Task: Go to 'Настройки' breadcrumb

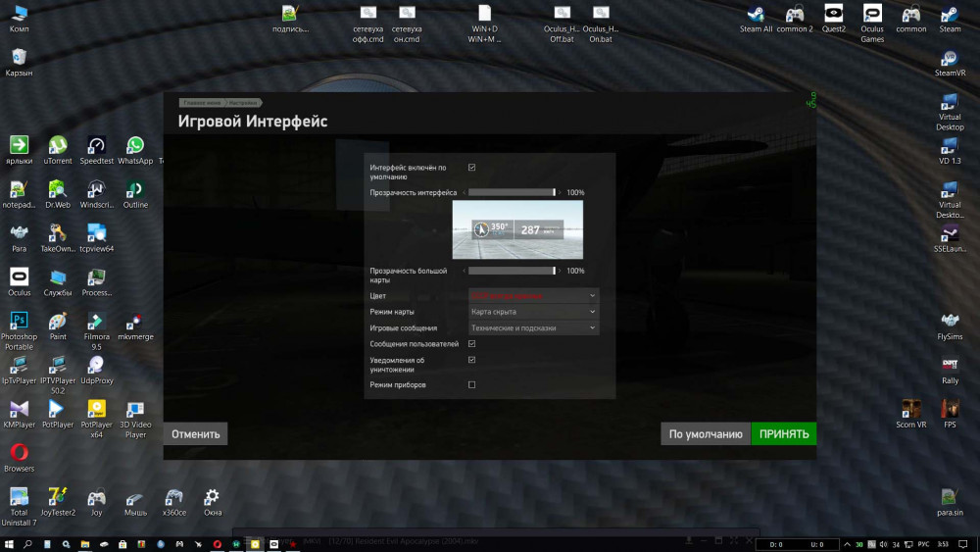Action: 243,103
